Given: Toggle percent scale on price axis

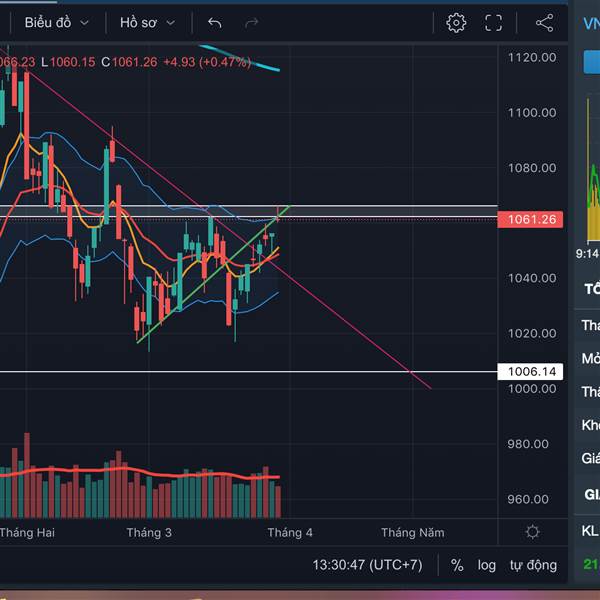Looking at the screenshot, I should point(457,565).
